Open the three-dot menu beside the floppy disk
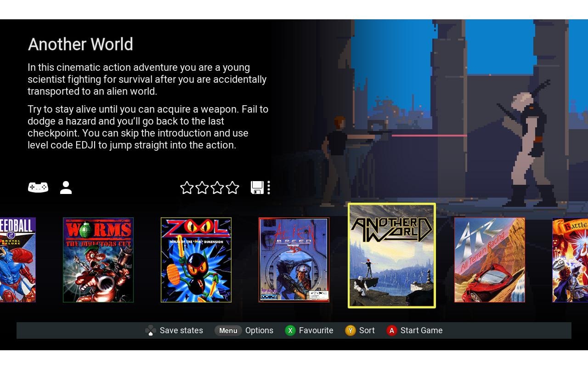588x370 pixels. click(269, 188)
